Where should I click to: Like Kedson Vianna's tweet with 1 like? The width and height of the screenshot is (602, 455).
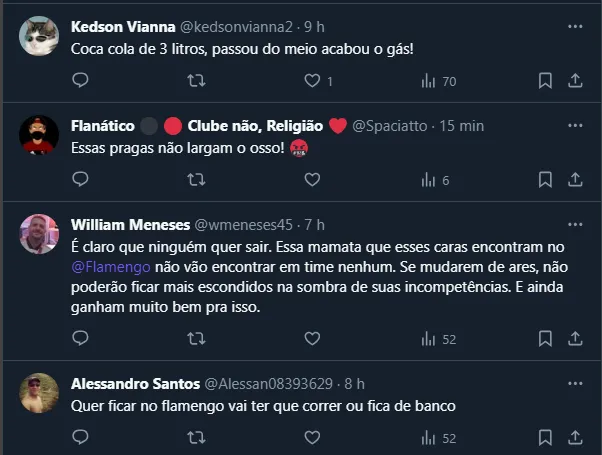[312, 81]
